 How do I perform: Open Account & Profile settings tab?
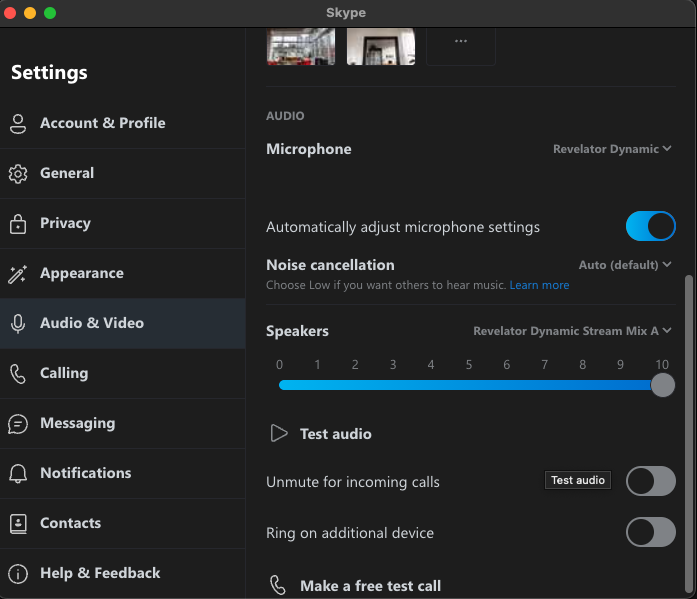(123, 123)
